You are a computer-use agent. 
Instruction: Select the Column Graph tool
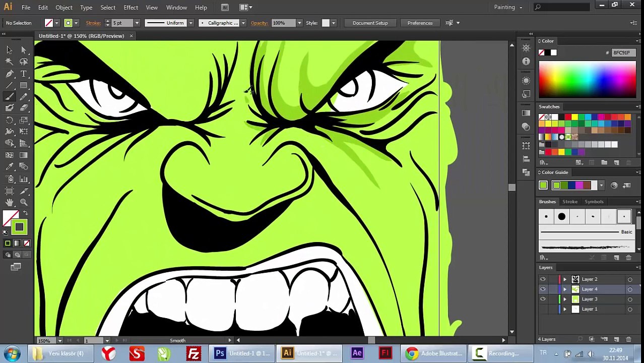[24, 179]
